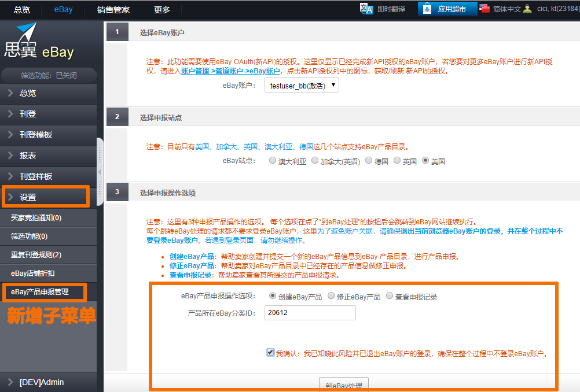Click the user avatar icon

527,9
